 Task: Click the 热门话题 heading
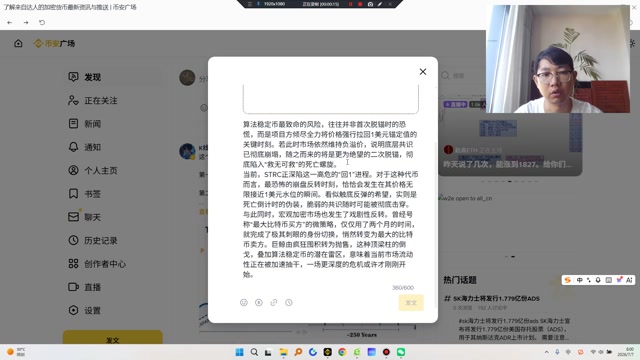[x=460, y=280]
